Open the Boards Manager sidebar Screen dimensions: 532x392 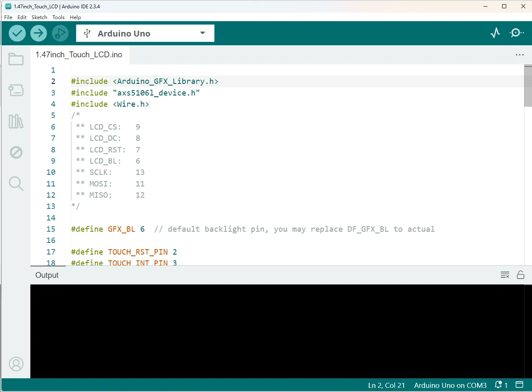16,90
